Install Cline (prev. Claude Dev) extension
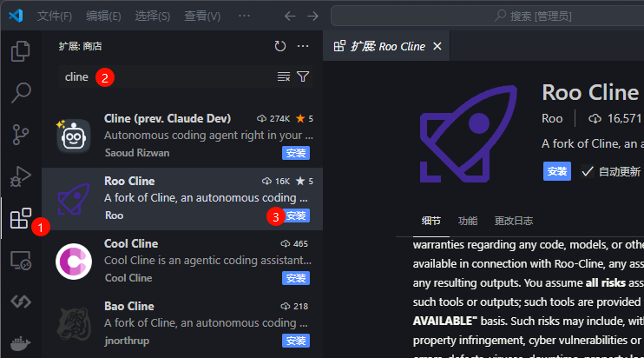 click(296, 153)
